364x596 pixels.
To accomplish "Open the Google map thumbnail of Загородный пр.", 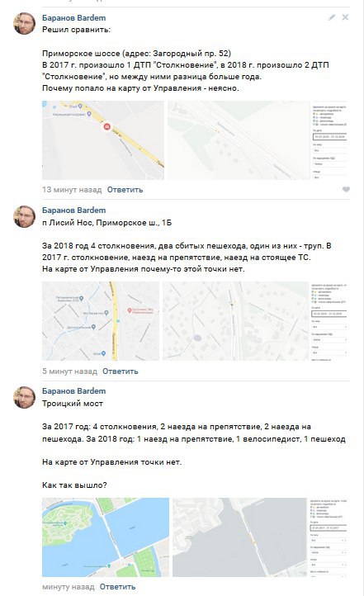I will (x=103, y=140).
